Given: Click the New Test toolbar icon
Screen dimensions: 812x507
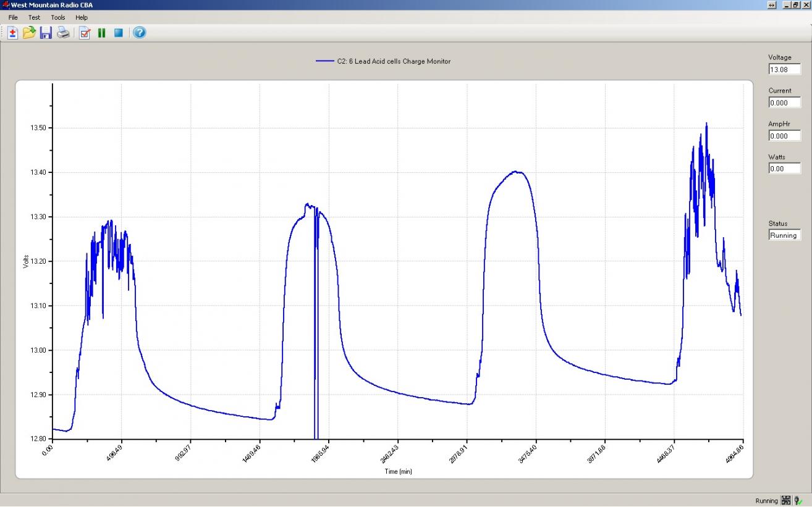Looking at the screenshot, I should [12, 33].
